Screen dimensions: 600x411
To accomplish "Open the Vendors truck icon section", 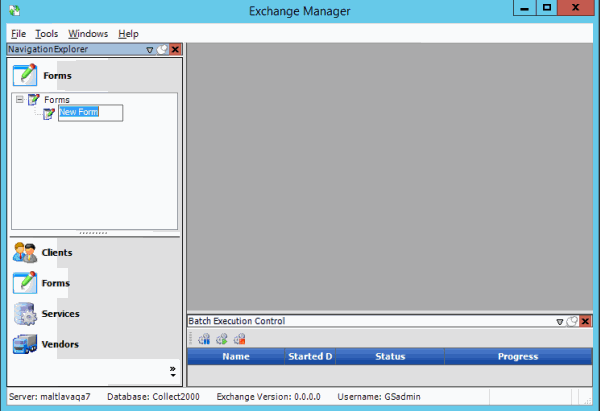I will [25, 345].
